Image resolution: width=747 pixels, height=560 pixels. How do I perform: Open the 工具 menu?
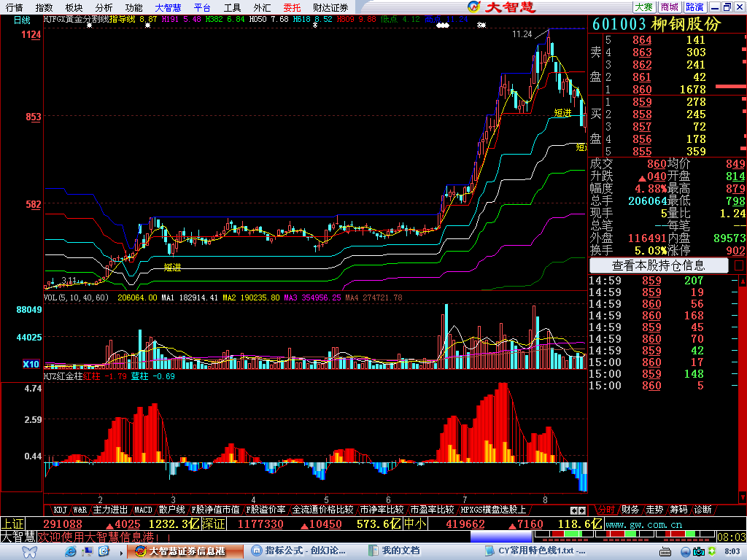point(233,7)
